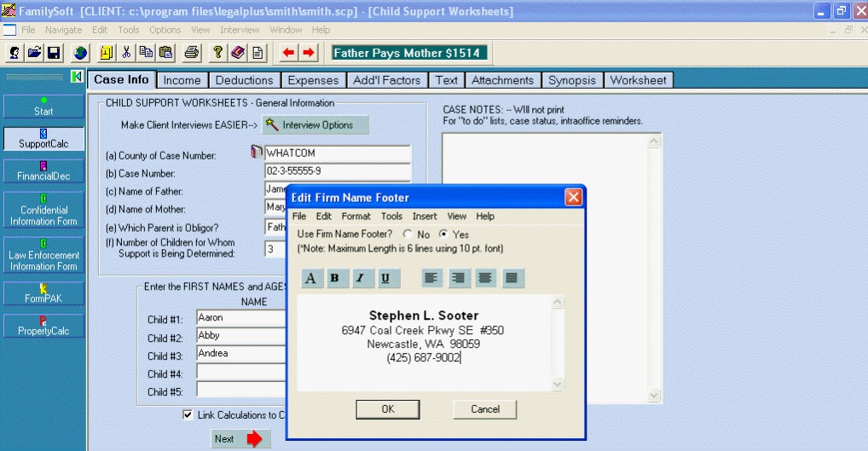This screenshot has height=451, width=868.
Task: Click the yellow calendar toolbar icon
Action: tap(107, 53)
